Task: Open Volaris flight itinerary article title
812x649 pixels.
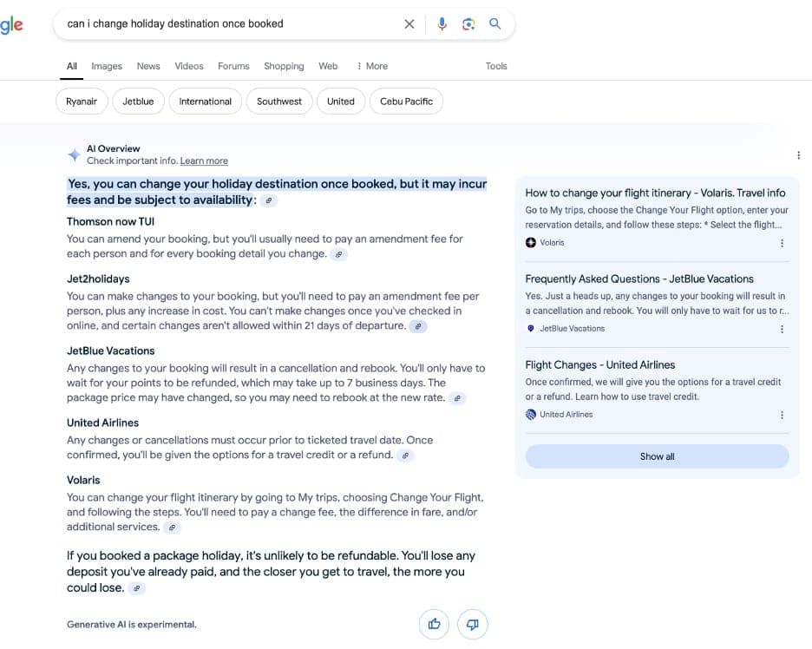Action: click(655, 193)
